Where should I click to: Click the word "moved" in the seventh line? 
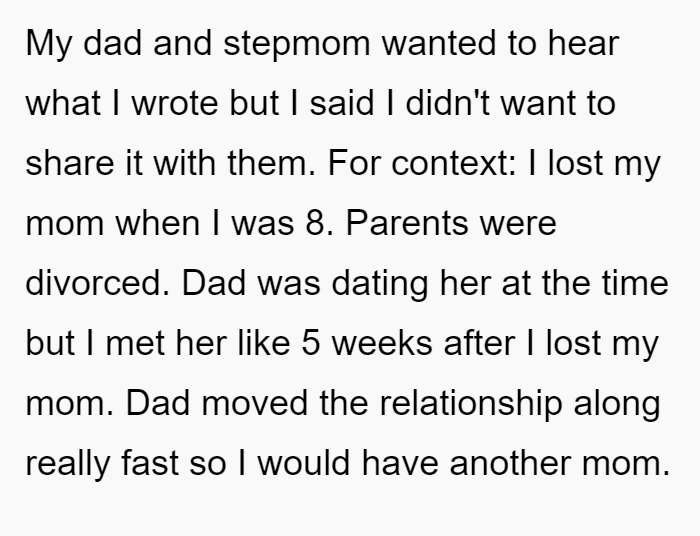click(x=254, y=402)
